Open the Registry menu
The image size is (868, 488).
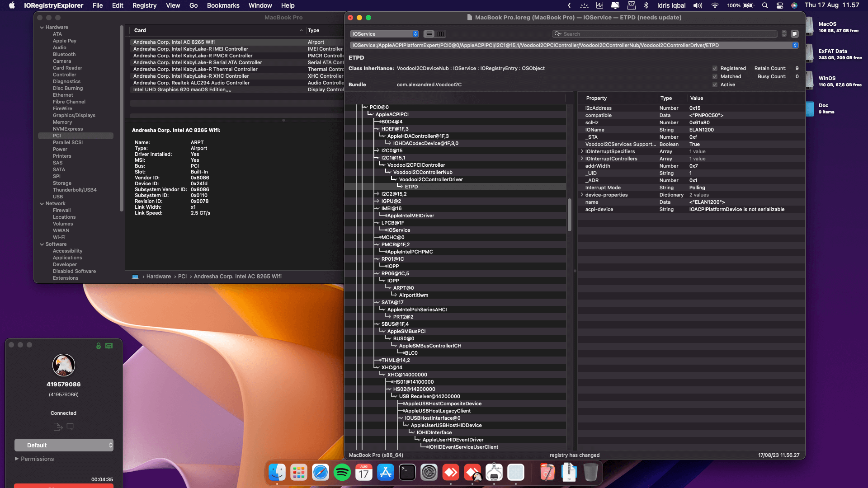(x=144, y=5)
